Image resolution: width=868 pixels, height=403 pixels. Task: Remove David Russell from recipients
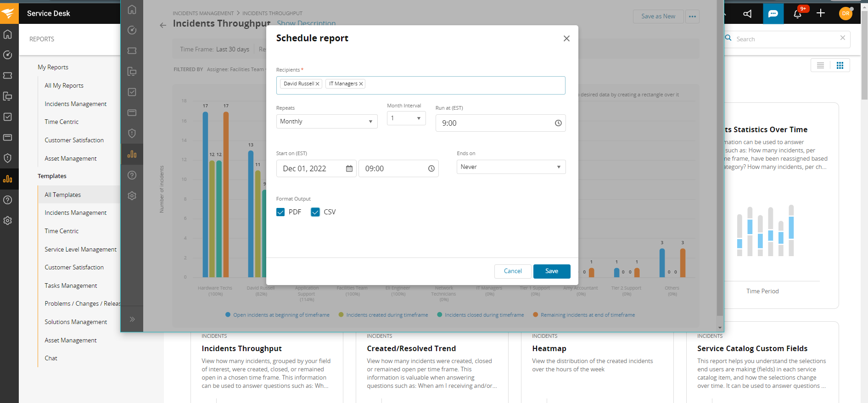(x=317, y=84)
